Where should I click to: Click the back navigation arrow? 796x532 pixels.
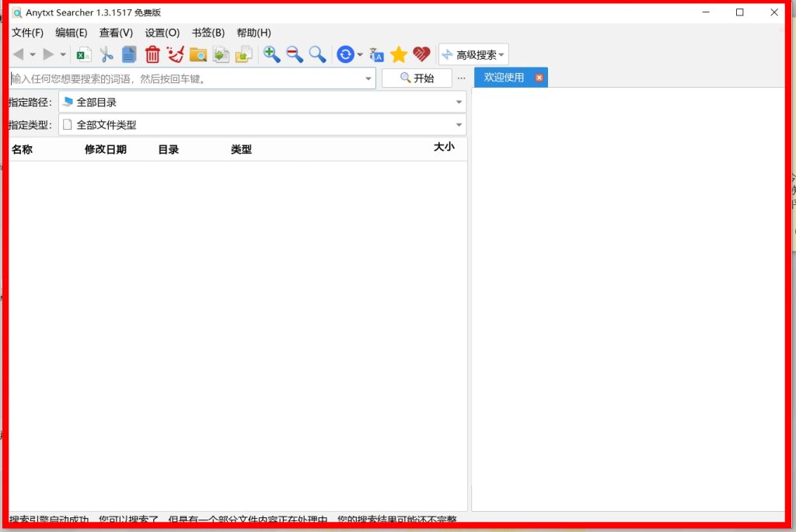pyautogui.click(x=19, y=54)
